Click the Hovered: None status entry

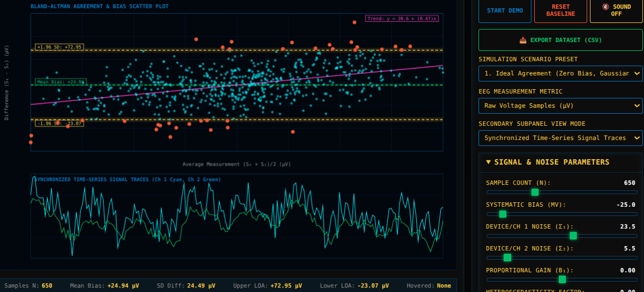[x=429, y=285]
